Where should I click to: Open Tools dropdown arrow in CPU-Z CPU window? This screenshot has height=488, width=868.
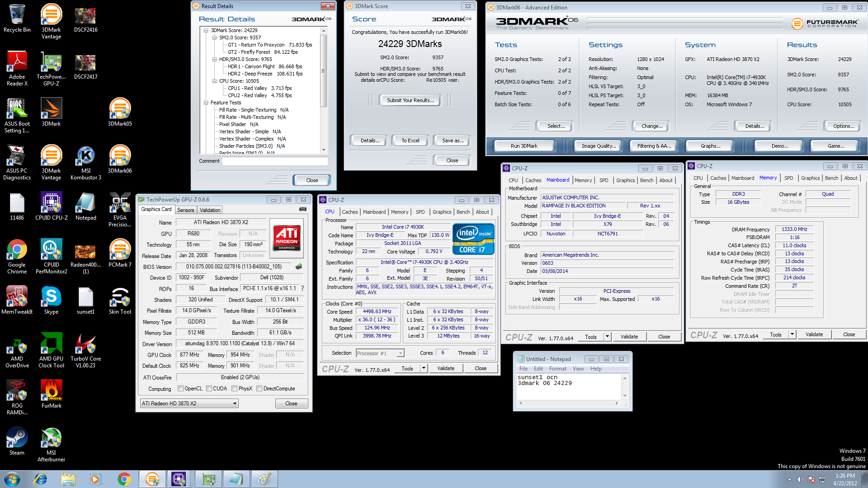coord(424,368)
